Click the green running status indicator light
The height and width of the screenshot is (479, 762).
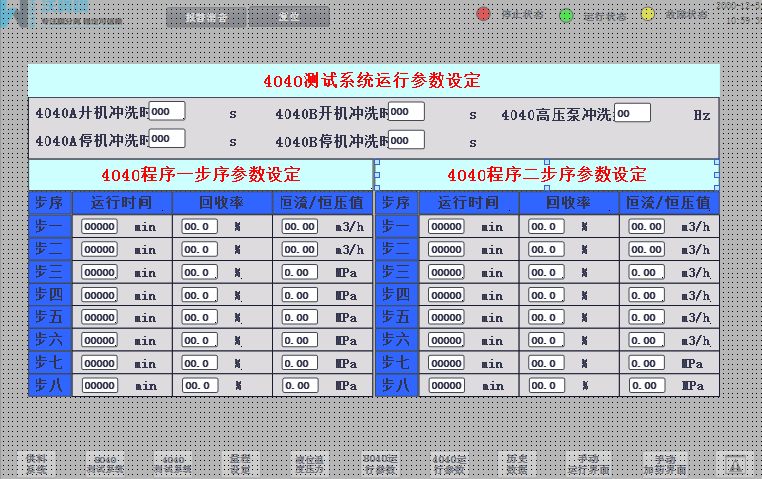(566, 15)
